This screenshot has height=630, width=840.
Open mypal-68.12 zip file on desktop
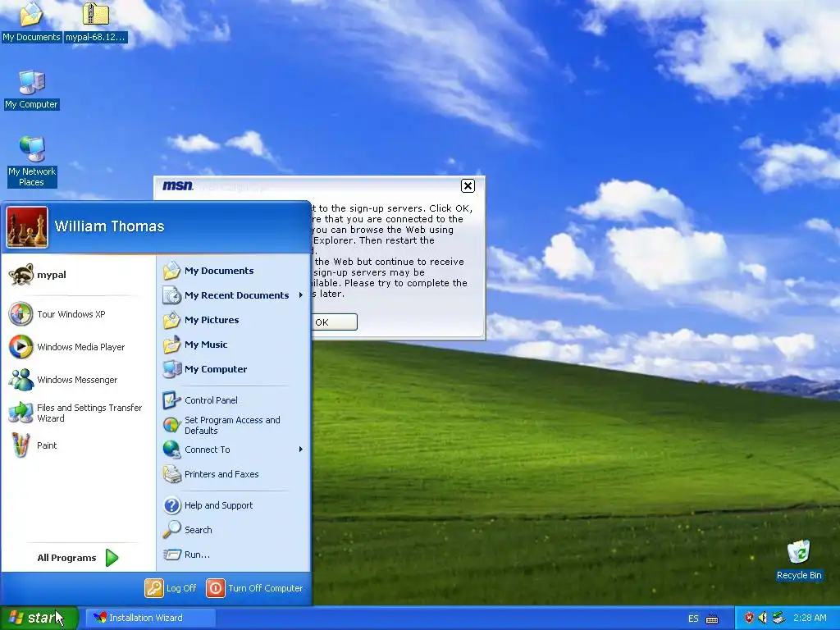95,21
